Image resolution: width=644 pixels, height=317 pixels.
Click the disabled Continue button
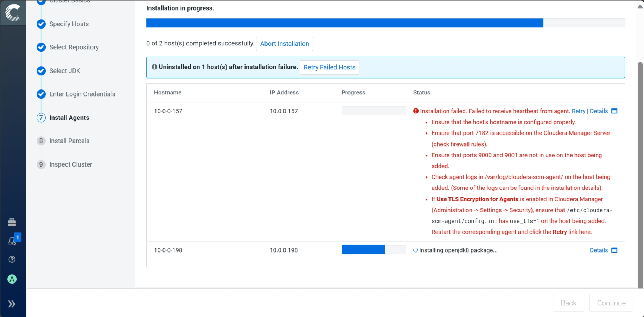click(611, 303)
